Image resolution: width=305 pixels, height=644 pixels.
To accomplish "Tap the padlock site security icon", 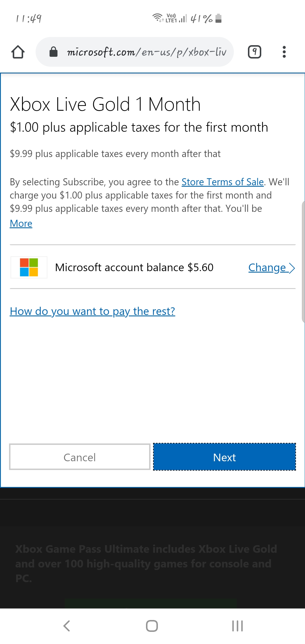I will point(53,52).
